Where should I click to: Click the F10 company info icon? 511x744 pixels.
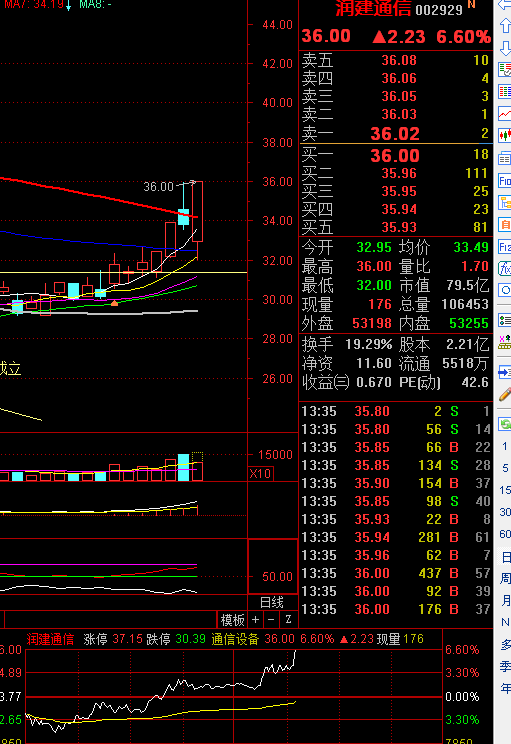click(505, 181)
